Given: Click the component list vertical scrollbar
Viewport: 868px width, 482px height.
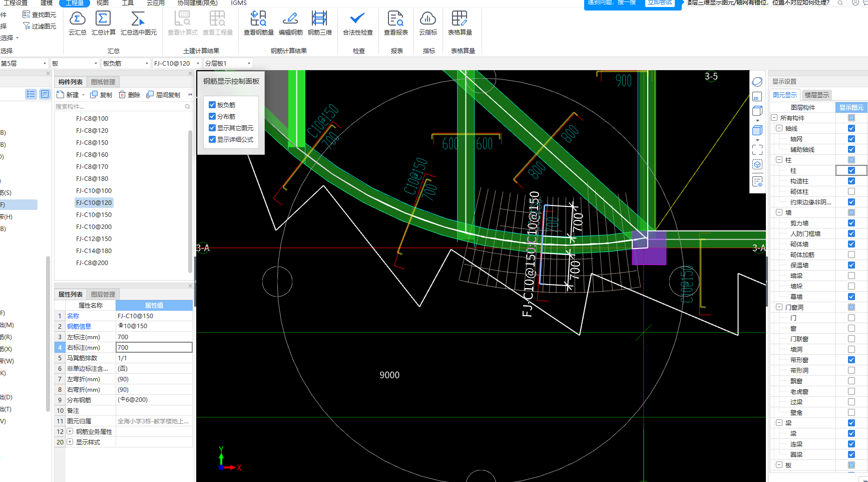Looking at the screenshot, I should click(x=190, y=200).
